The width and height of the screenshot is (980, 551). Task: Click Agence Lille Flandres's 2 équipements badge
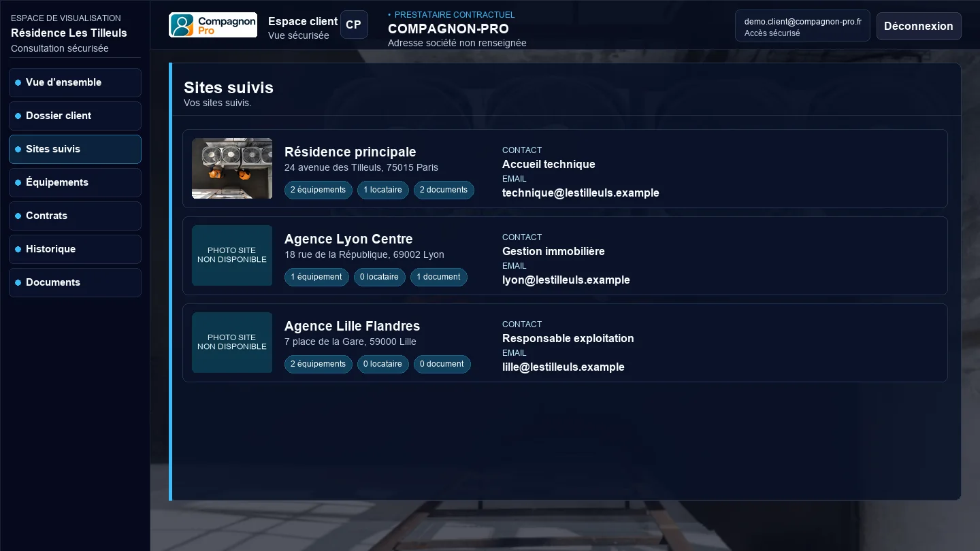tap(318, 364)
